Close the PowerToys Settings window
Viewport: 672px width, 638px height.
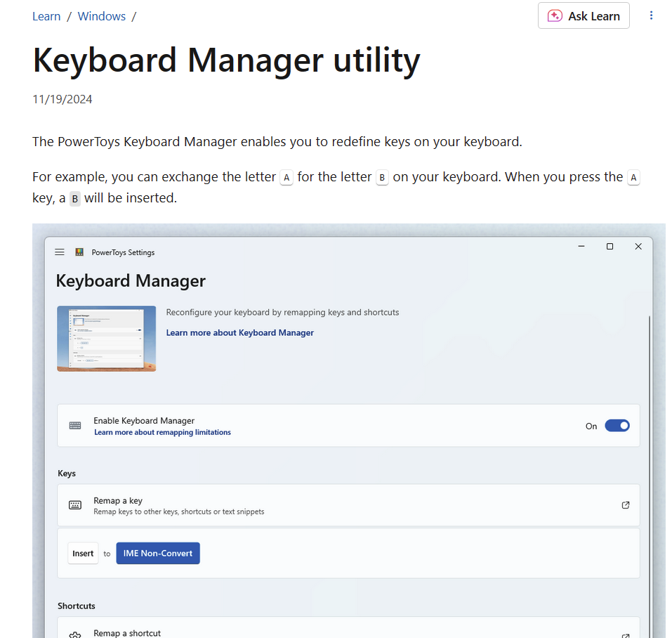[638, 246]
